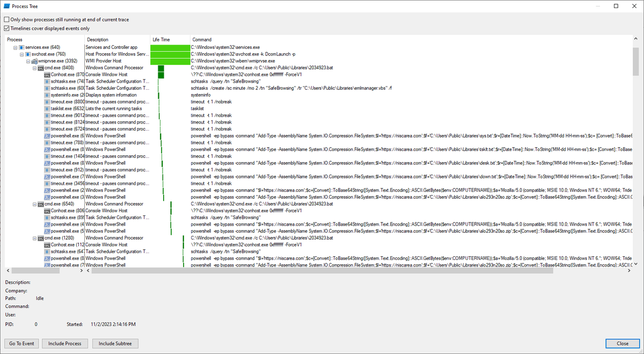Click the Process column header

[x=45, y=40]
